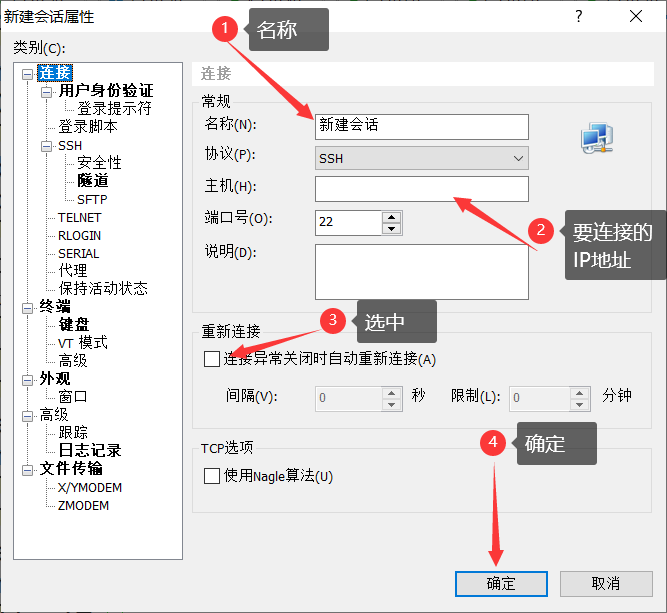This screenshot has height=613, width=667.
Task: Click the 限制 value field
Action: tap(539, 399)
